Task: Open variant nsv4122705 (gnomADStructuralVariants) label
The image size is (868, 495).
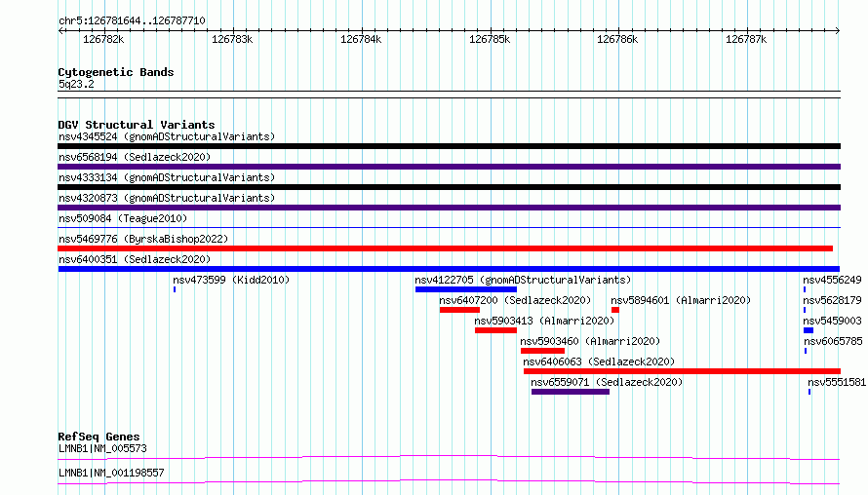Action: pyautogui.click(x=523, y=280)
